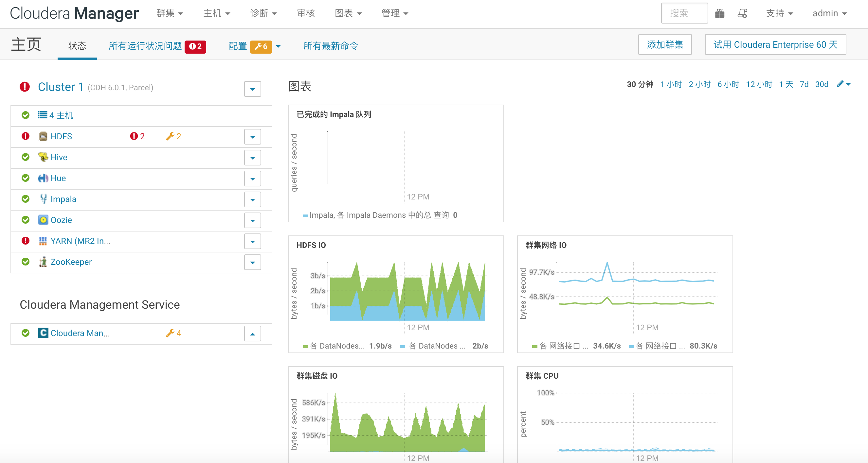868x463 pixels.
Task: Open the 支持 menu
Action: coord(780,13)
